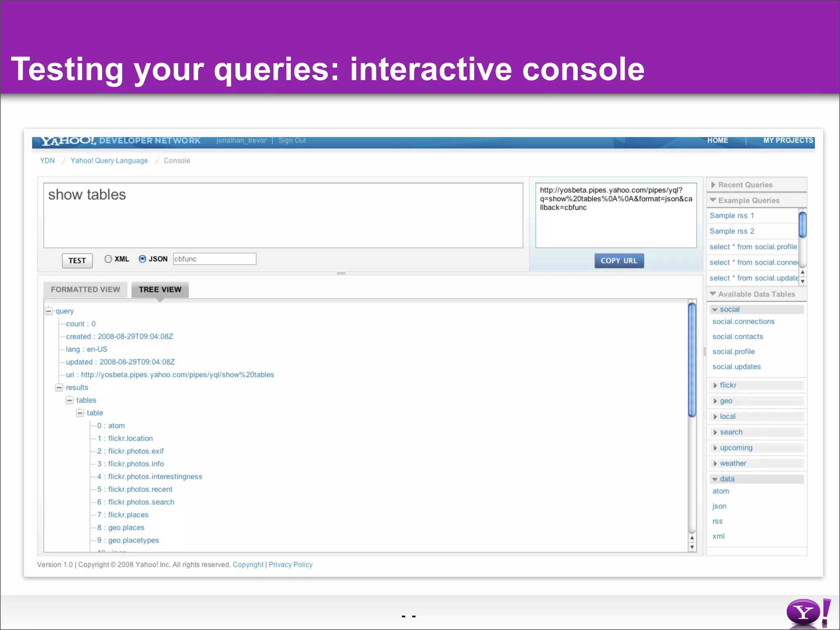Open the Privacy Policy link
Viewport: 840px width, 630px height.
[290, 564]
